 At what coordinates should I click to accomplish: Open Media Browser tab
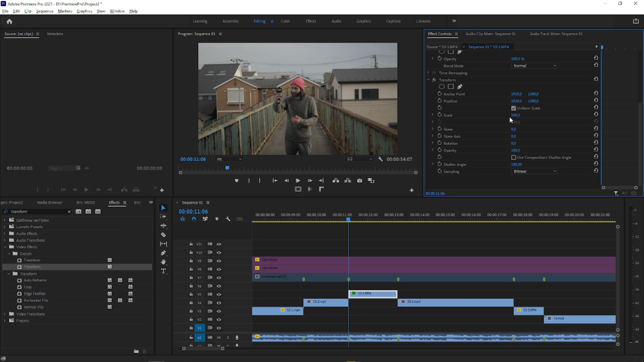click(x=49, y=202)
